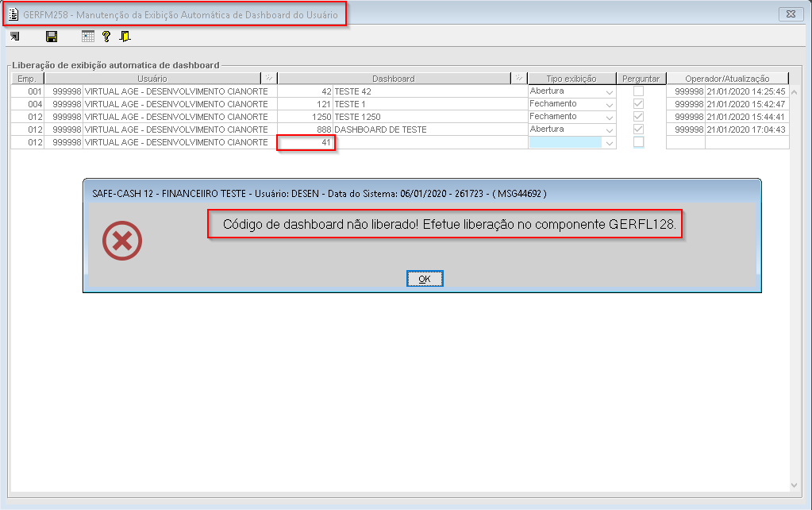Image resolution: width=812 pixels, height=510 pixels.
Task: Click the empty dashboard name cell beside 41
Action: click(430, 142)
